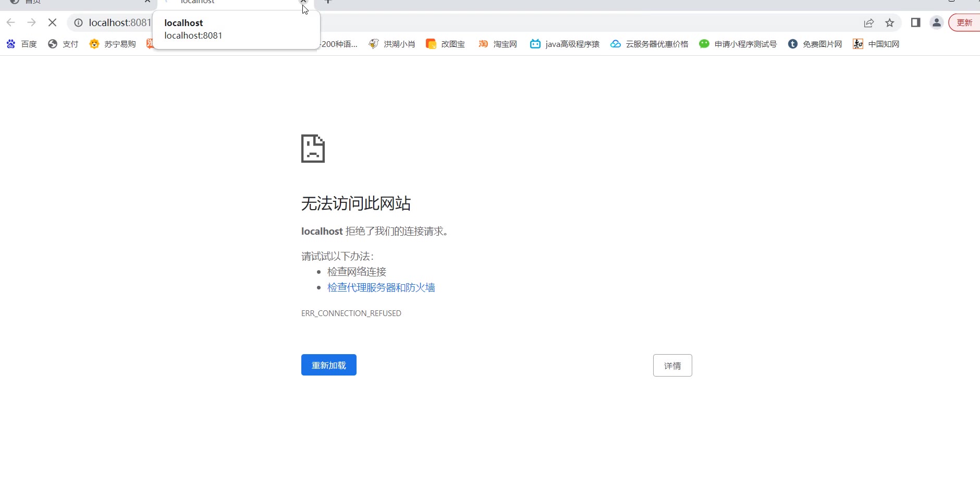Click the 无法访问此网站 heading
This screenshot has height=484, width=980.
pos(356,203)
